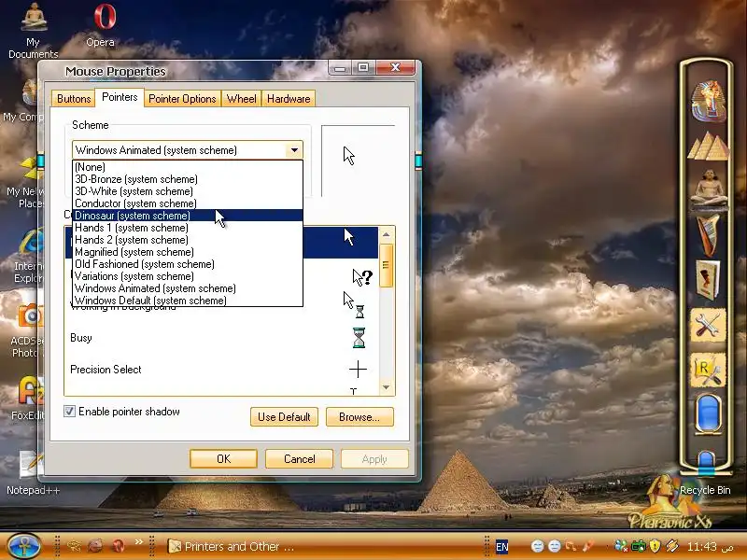Click the Pharaoh mask dock icon
The image size is (747, 560).
tap(709, 101)
